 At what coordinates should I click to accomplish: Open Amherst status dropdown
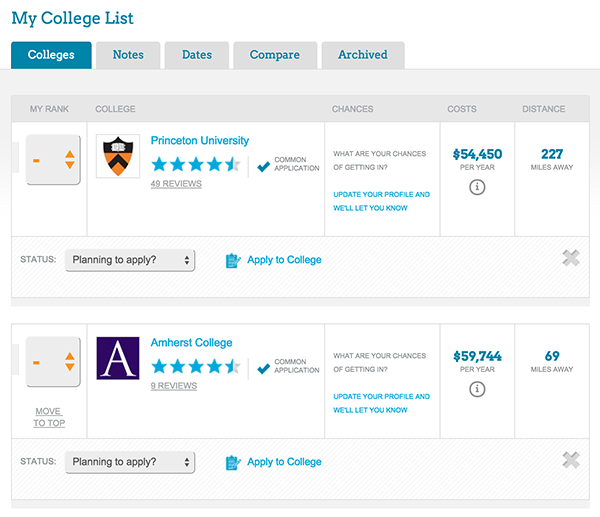coord(130,462)
